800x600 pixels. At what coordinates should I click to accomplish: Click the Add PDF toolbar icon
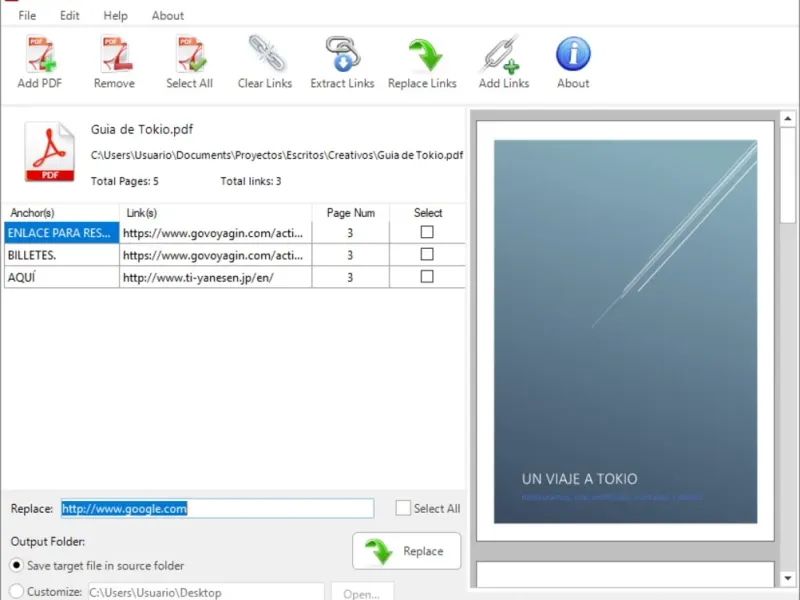click(40, 55)
